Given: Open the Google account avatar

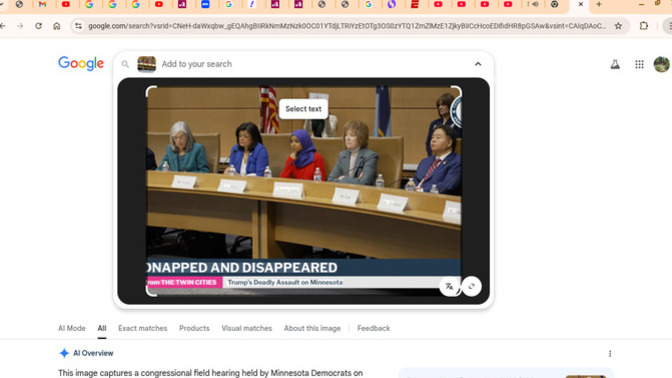Looking at the screenshot, I should coord(662,64).
